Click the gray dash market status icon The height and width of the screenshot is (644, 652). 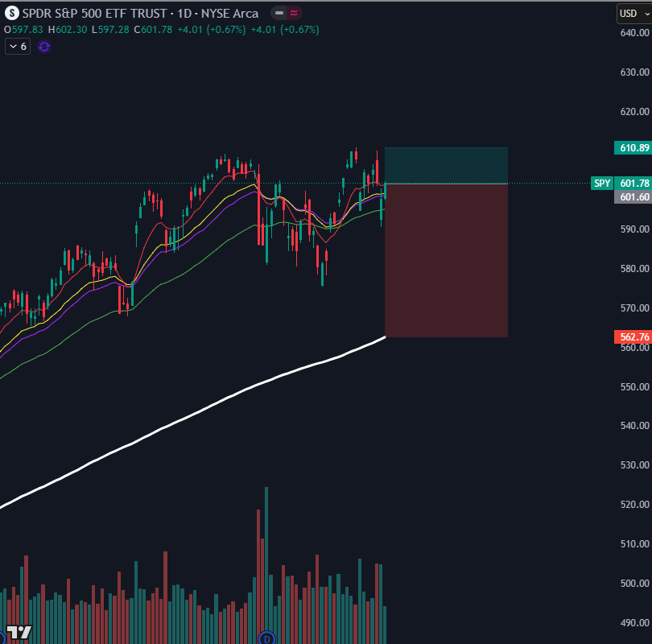click(279, 14)
